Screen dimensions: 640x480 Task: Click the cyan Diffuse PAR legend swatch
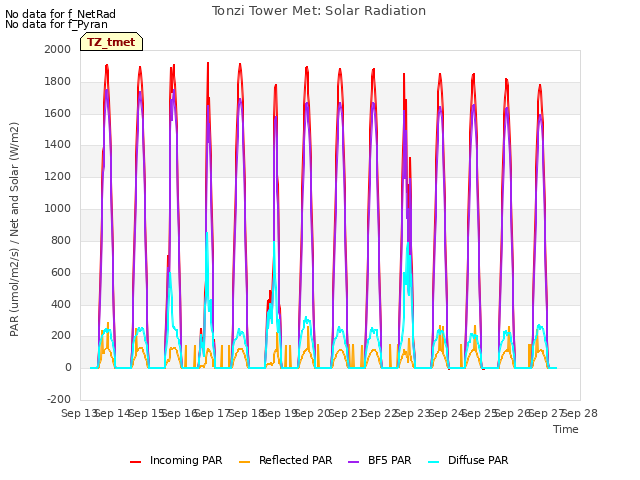(433, 461)
